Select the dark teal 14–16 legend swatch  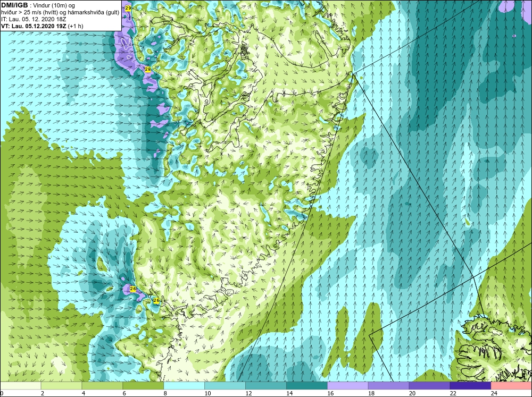(307, 385)
